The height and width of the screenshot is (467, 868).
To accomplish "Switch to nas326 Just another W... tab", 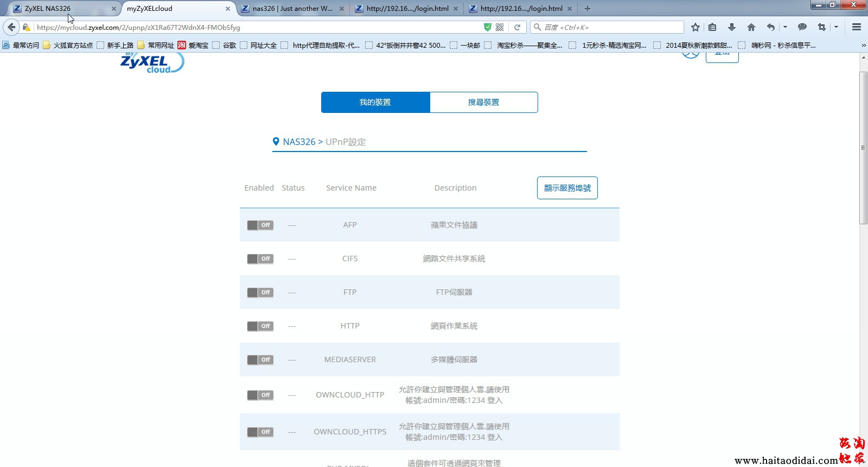I will tap(292, 9).
